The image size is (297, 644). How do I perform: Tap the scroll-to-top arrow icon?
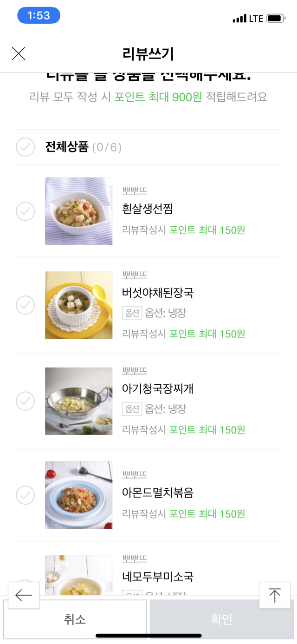pyautogui.click(x=275, y=595)
